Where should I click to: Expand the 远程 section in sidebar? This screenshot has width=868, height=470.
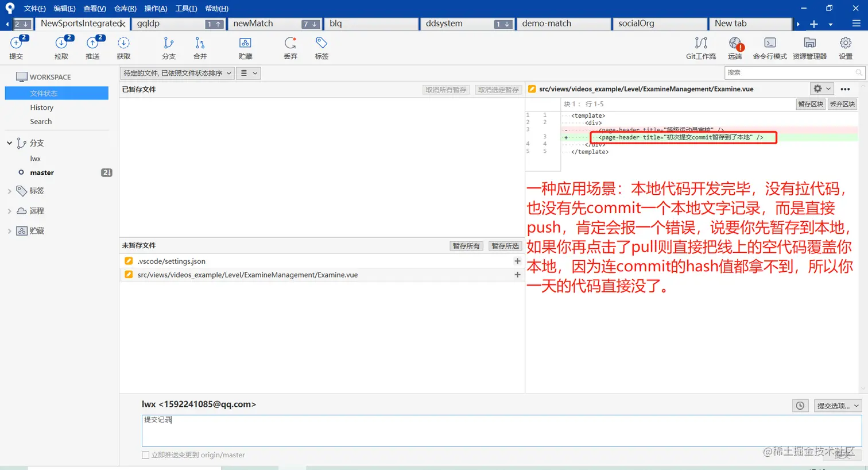(x=10, y=211)
